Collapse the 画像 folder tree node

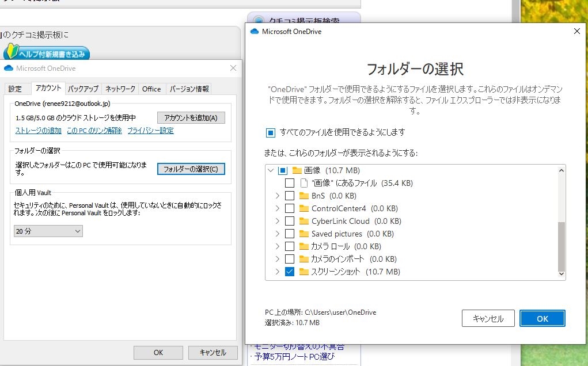[271, 170]
